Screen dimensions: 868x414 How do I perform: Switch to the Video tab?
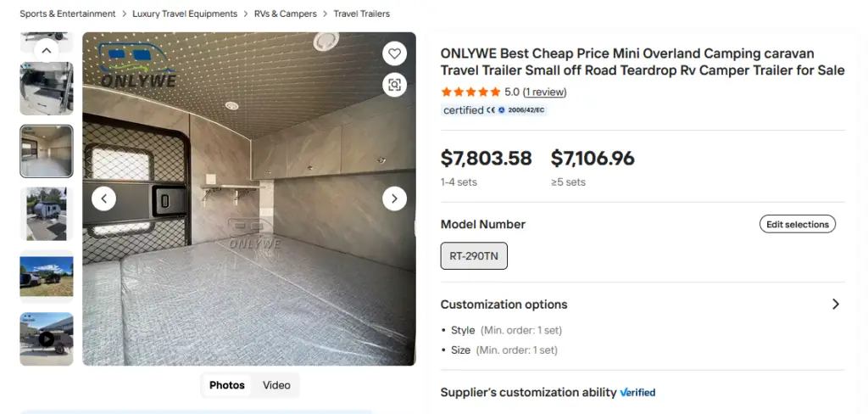pos(276,385)
